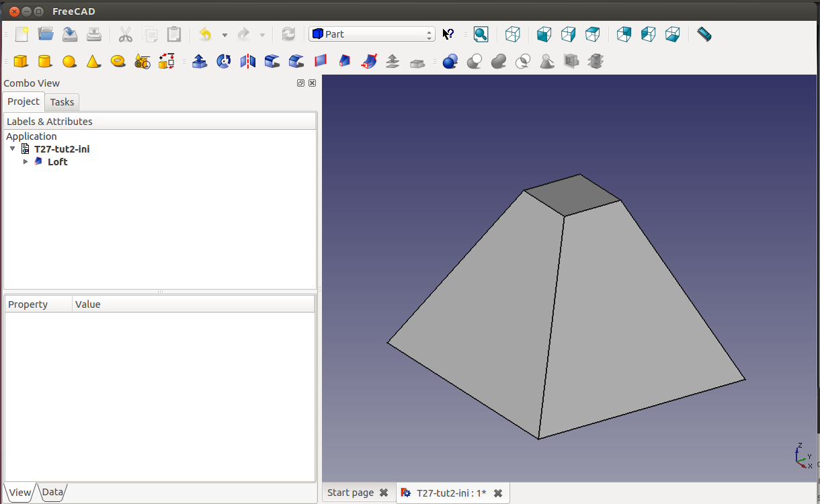
Task: Open the undo history dropdown arrow
Action: tap(224, 35)
